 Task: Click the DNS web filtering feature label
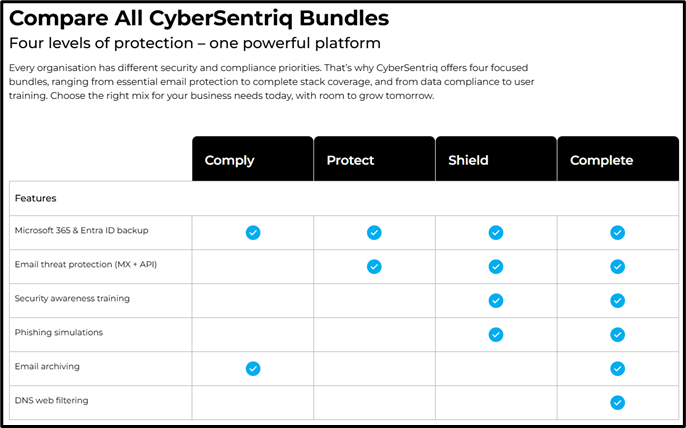click(51, 401)
